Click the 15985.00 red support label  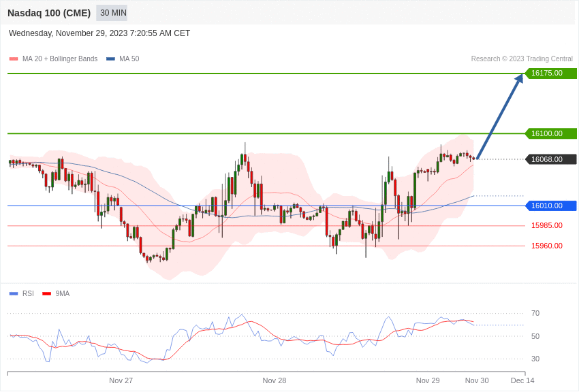pos(547,225)
